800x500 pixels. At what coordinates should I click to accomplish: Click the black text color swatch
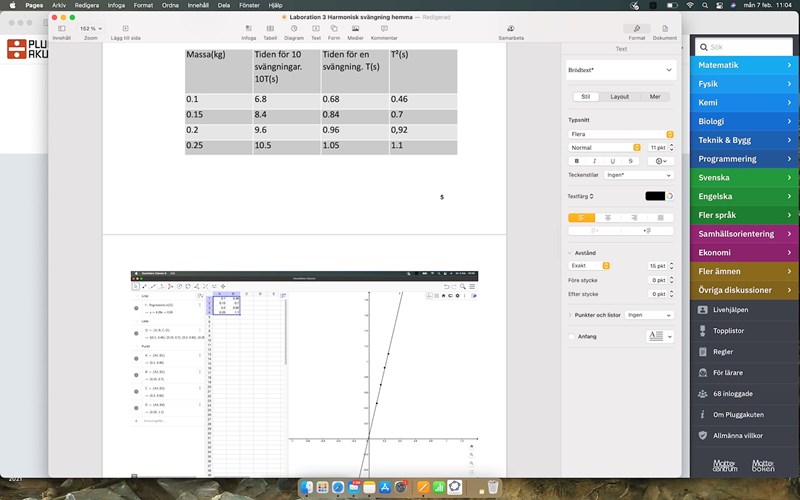point(655,196)
